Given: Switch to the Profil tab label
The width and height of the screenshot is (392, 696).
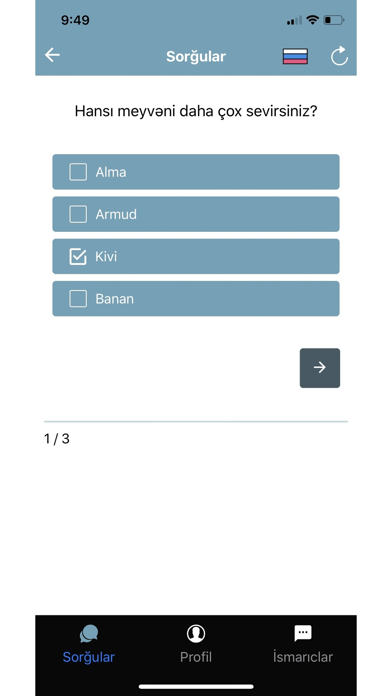Looking at the screenshot, I should [196, 657].
